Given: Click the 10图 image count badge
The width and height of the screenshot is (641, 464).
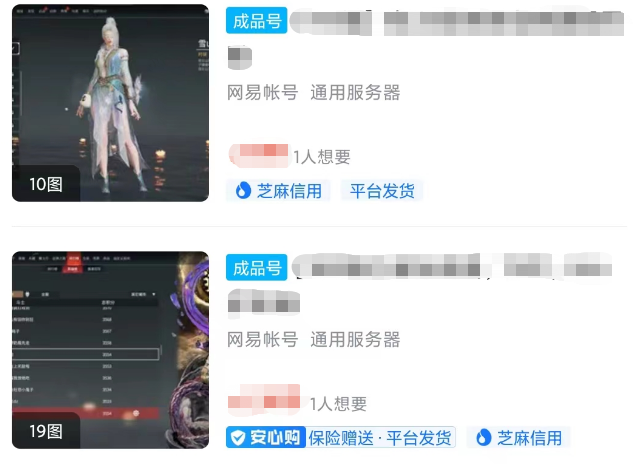Looking at the screenshot, I should 46,184.
